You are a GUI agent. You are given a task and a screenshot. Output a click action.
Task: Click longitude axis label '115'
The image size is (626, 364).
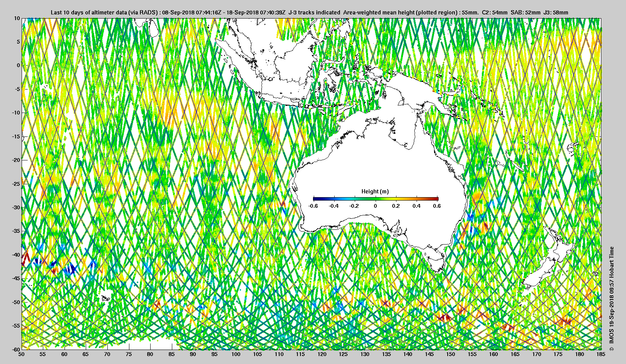[300, 354]
